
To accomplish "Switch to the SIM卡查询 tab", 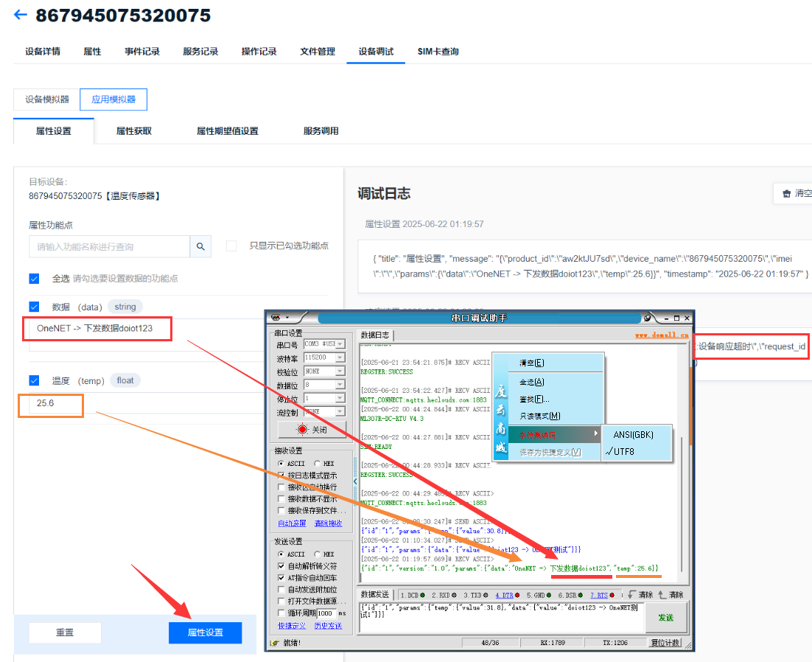I will [x=436, y=52].
